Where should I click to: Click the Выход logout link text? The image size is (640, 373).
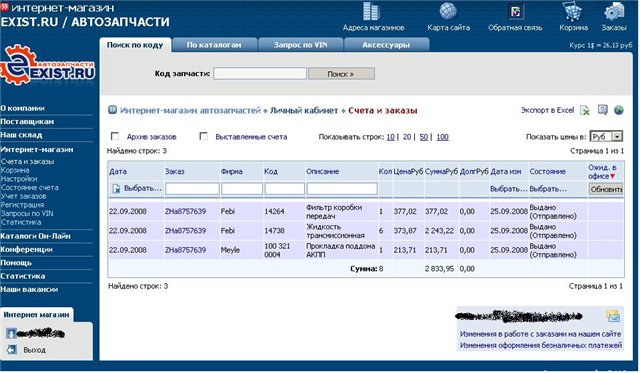tap(34, 350)
